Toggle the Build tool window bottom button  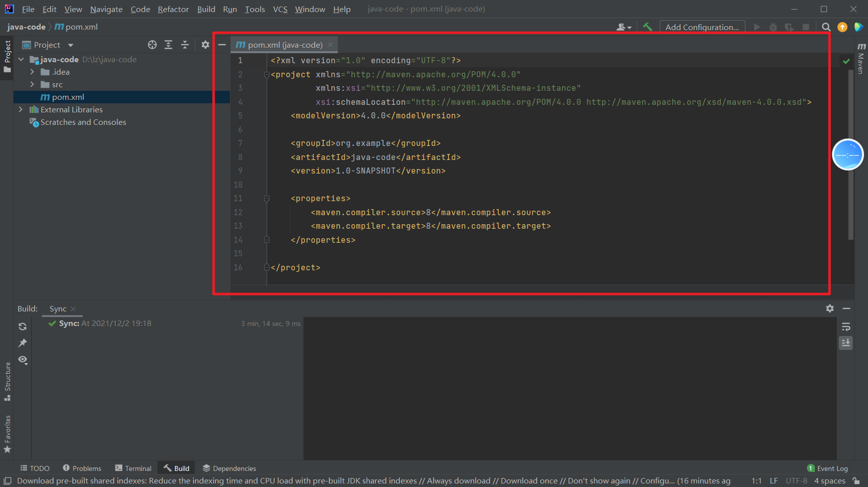pyautogui.click(x=176, y=468)
